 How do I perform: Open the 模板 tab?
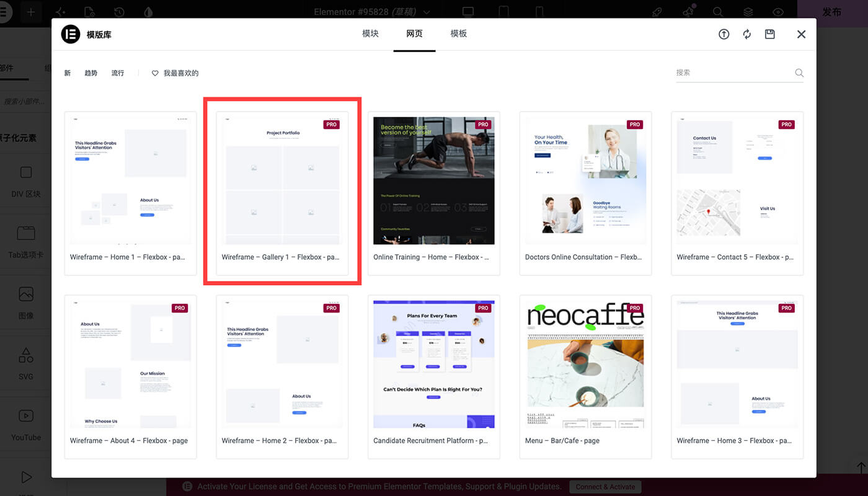(x=458, y=34)
